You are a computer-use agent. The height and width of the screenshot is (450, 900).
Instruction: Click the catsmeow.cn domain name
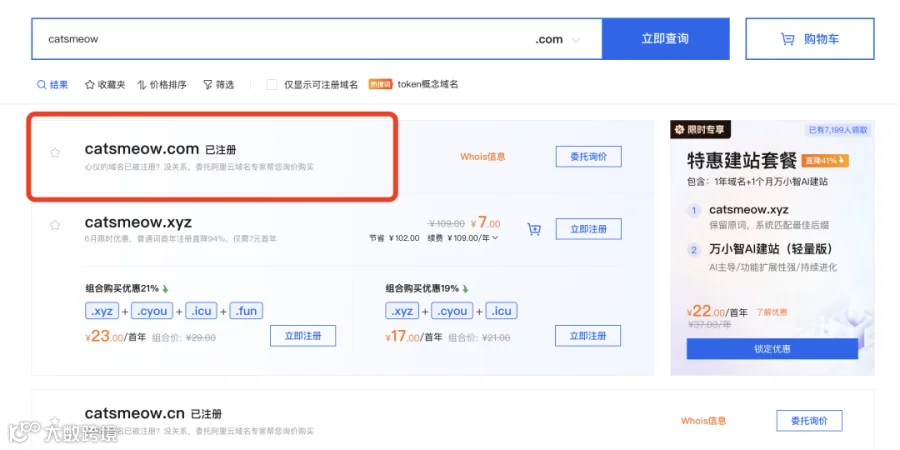pos(134,413)
